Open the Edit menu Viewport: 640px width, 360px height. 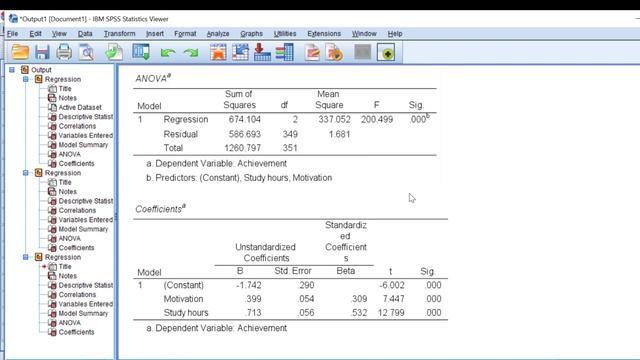(x=36, y=33)
